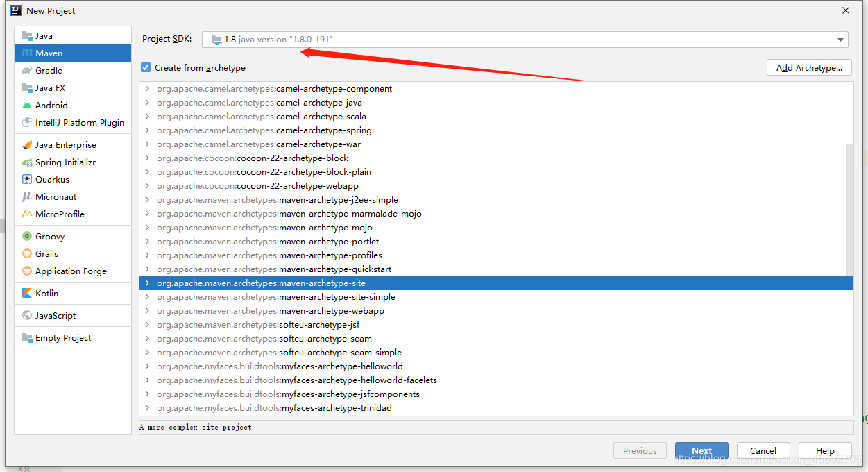Click 'A more complex site project' description
868x472 pixels.
[x=196, y=427]
